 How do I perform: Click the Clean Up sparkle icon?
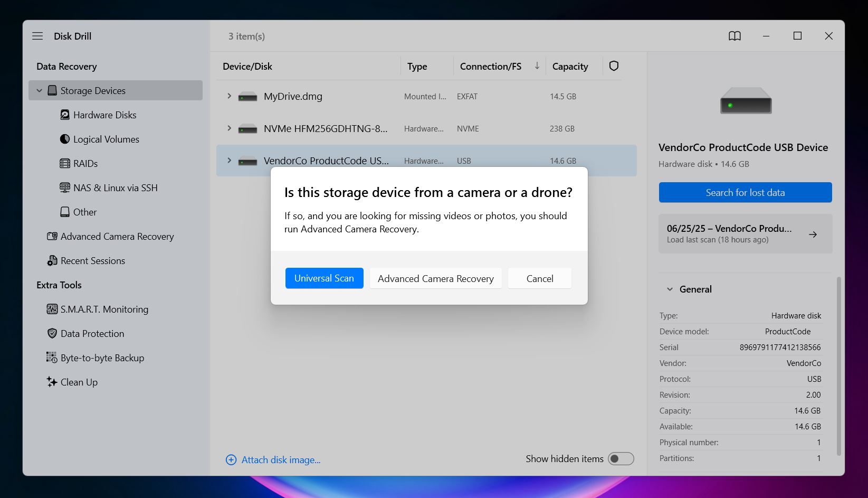(x=52, y=382)
